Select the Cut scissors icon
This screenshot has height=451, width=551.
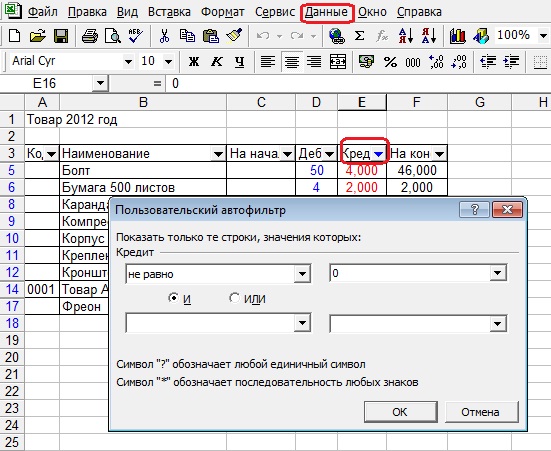coord(164,36)
